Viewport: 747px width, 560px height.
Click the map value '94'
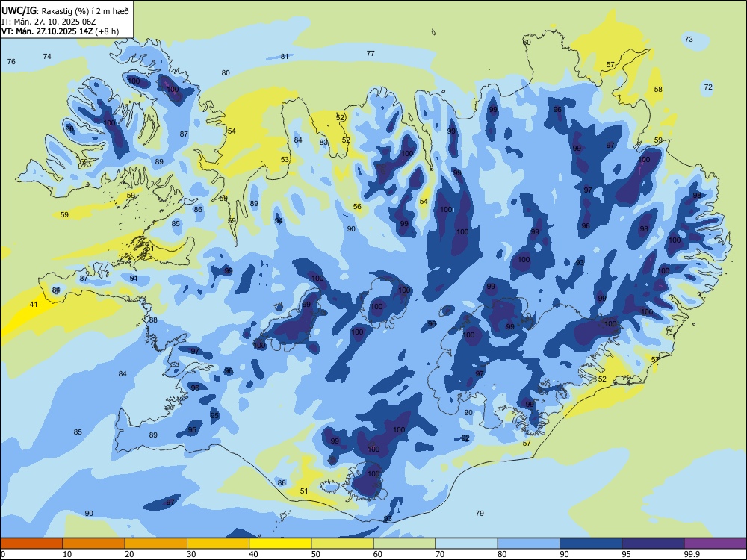[279, 220]
